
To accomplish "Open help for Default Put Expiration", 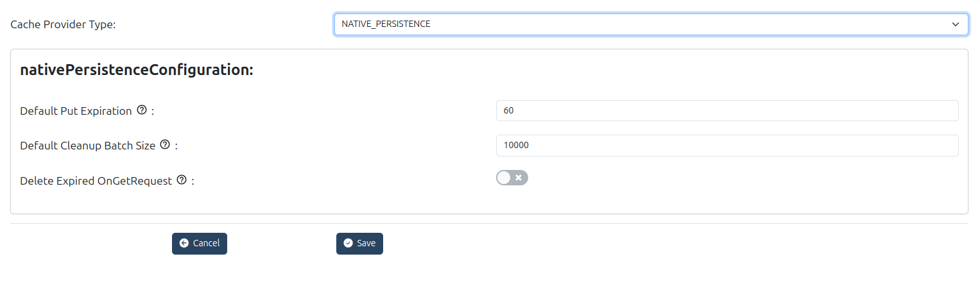I will 142,110.
